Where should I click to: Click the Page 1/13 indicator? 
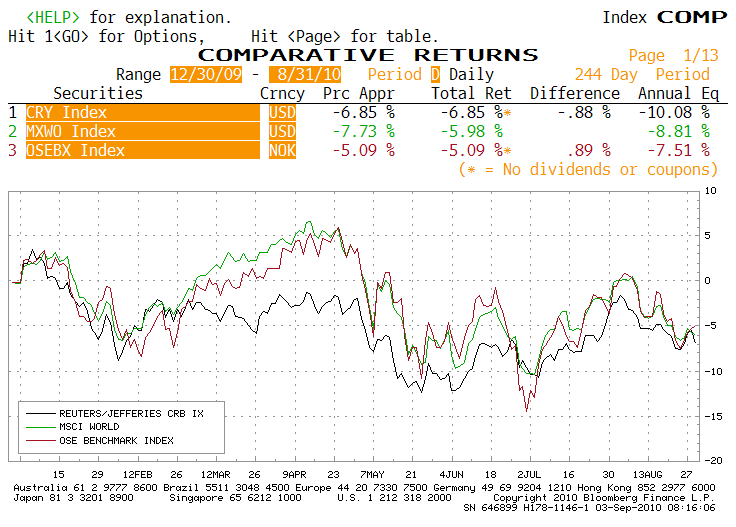(674, 55)
